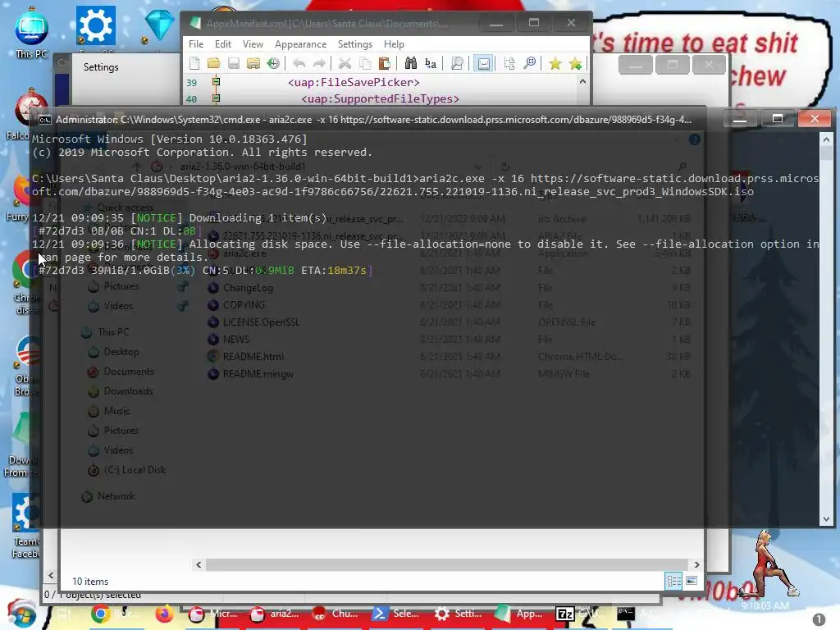Click the Save As icon in the editor toolbar
Image resolution: width=840 pixels, height=630 pixels.
pyautogui.click(x=253, y=64)
